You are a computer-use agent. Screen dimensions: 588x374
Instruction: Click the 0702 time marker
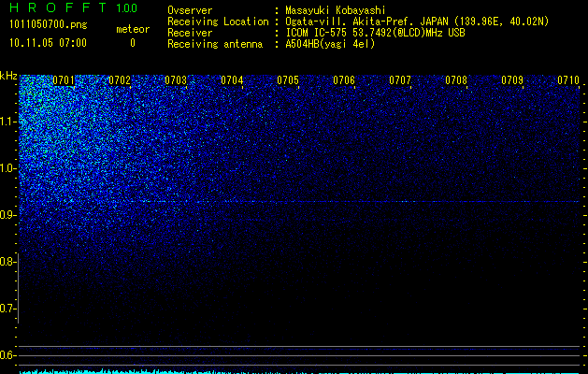pos(120,80)
